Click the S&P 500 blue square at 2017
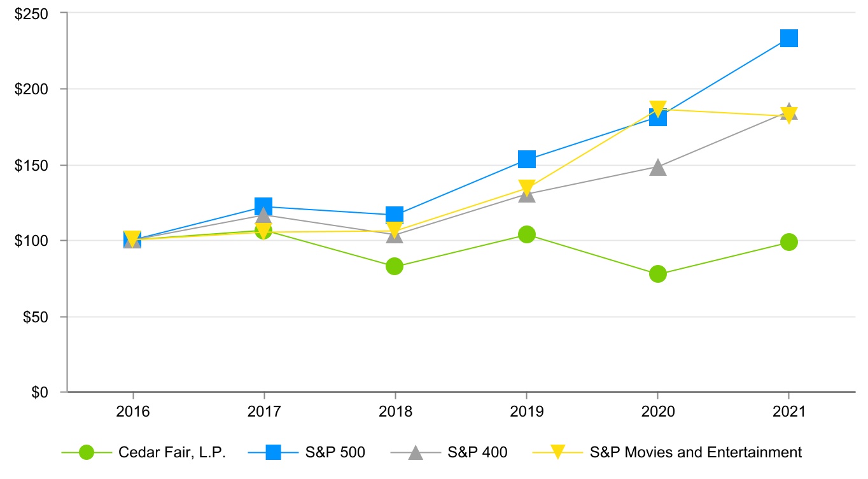Screen dimensions: 868x479 pos(263,206)
